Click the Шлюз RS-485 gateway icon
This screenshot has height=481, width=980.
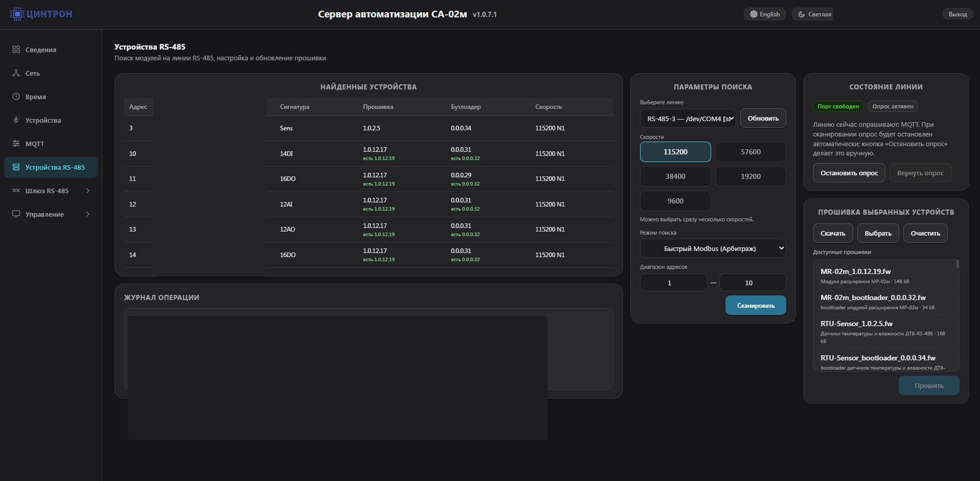pos(16,191)
